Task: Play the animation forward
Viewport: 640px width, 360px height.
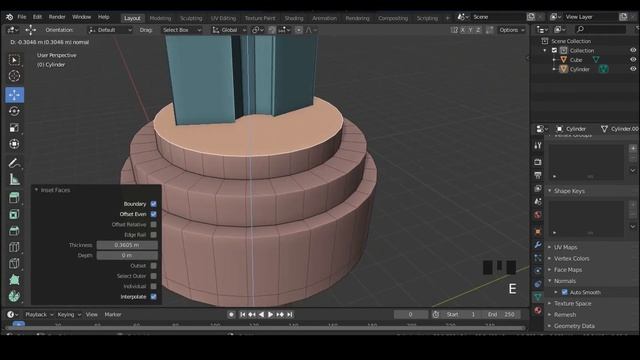Action: (x=271, y=314)
